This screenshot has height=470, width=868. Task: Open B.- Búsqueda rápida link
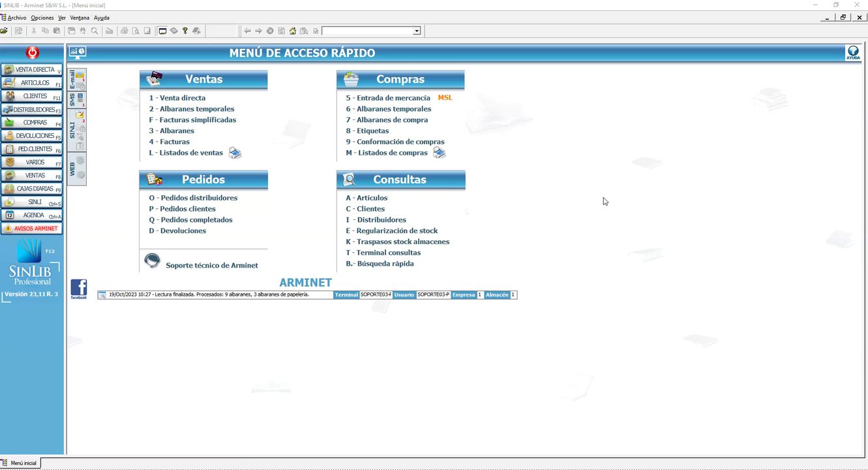pyautogui.click(x=380, y=264)
